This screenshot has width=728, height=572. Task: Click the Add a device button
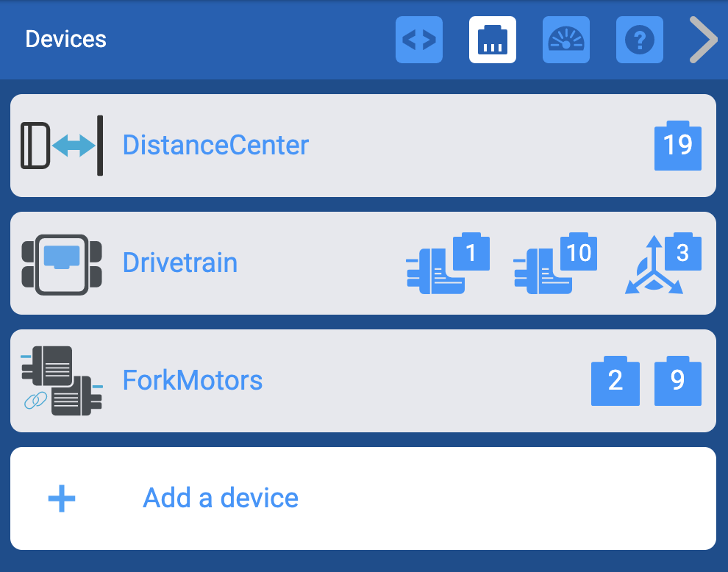(220, 498)
